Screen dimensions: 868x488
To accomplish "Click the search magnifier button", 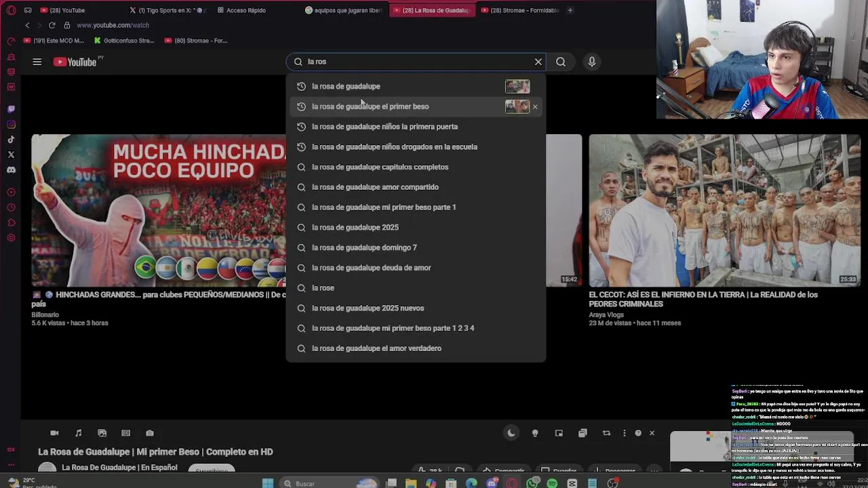I will coord(561,62).
